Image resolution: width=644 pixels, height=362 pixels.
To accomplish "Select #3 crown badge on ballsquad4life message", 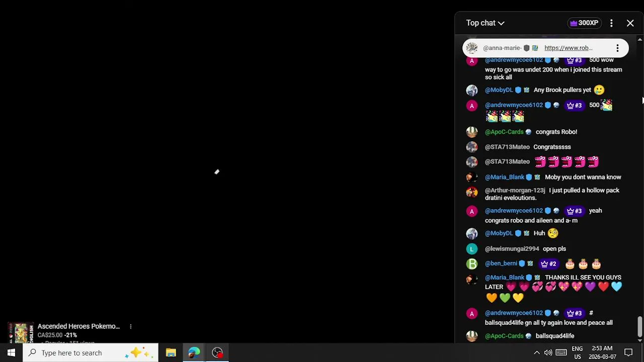I will [x=574, y=313].
